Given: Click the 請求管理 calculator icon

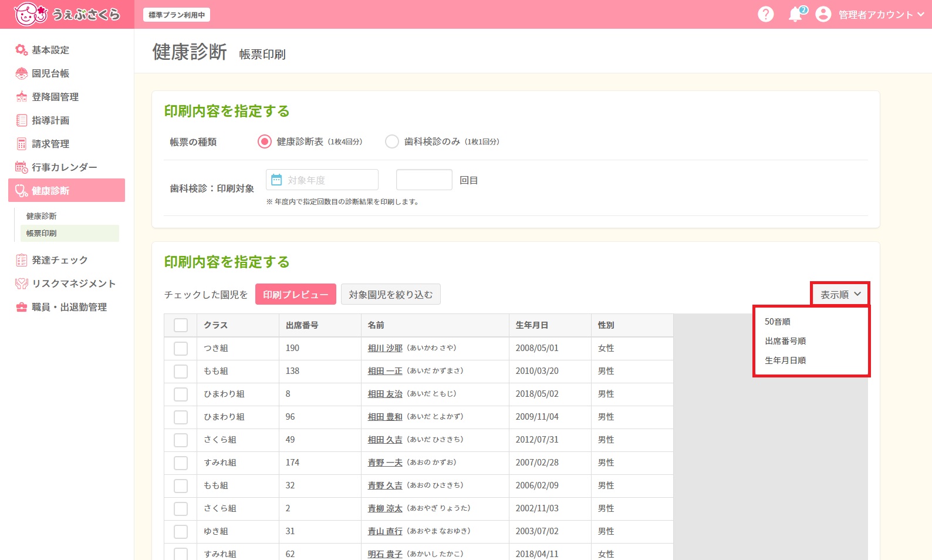Looking at the screenshot, I should 22,144.
